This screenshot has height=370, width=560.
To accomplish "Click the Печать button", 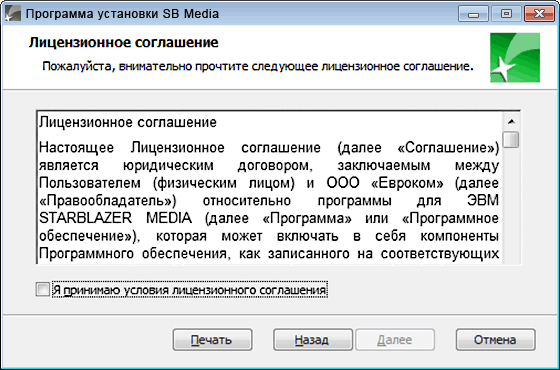I will click(x=212, y=340).
